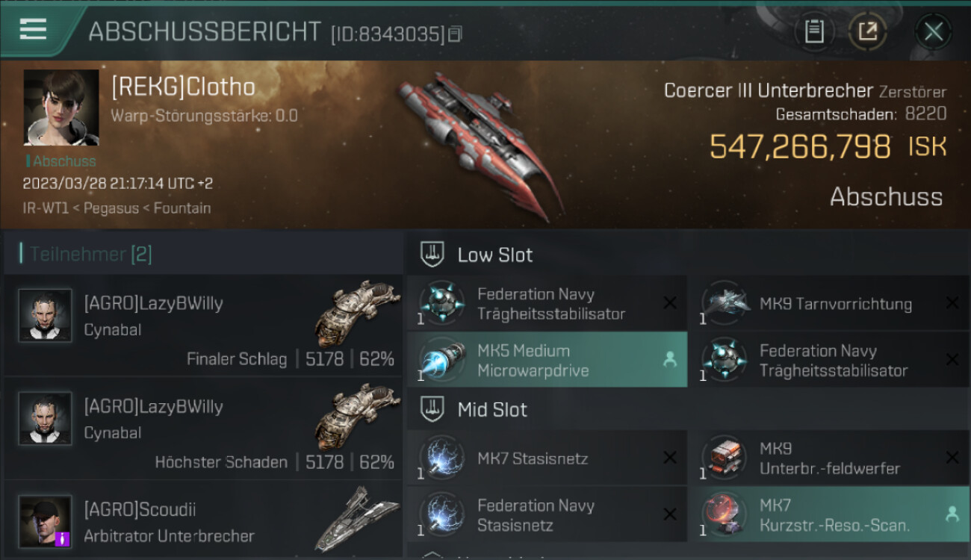This screenshot has width=971, height=560.
Task: Toggle the person marker on MK5 Microwarpdrive
Action: [670, 360]
